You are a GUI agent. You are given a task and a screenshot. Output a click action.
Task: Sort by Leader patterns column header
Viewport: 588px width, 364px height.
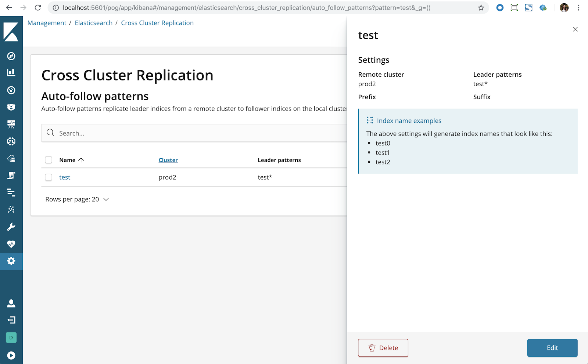click(279, 160)
